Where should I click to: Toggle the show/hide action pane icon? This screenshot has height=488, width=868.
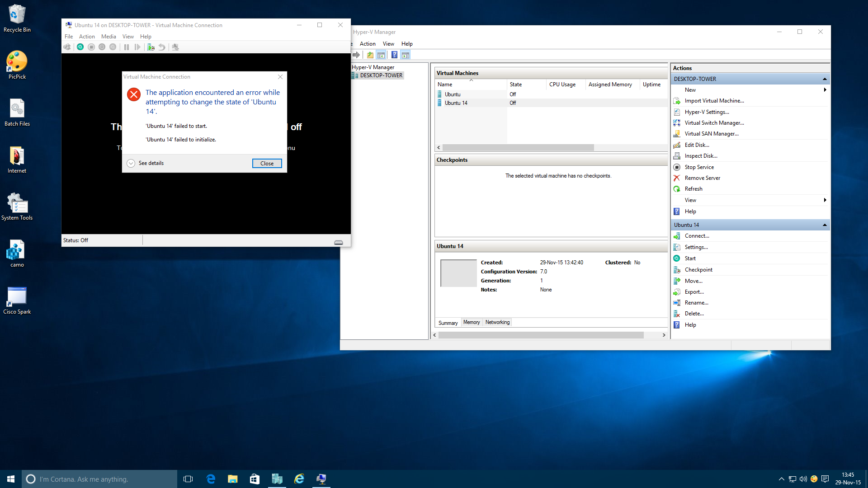pyautogui.click(x=406, y=55)
